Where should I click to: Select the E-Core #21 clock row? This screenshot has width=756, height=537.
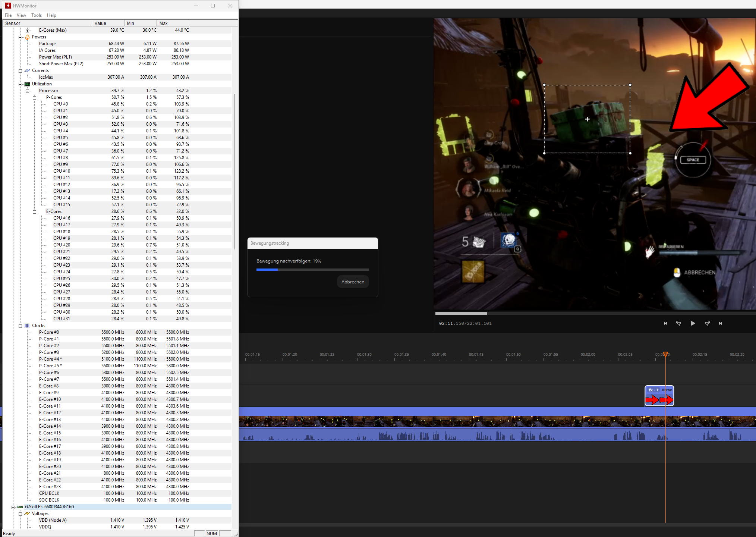point(117,473)
